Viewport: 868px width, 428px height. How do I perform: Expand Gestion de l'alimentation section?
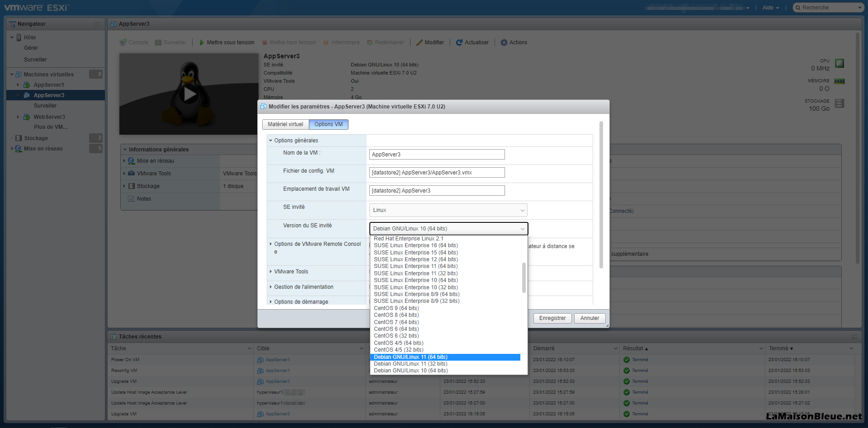pos(271,287)
